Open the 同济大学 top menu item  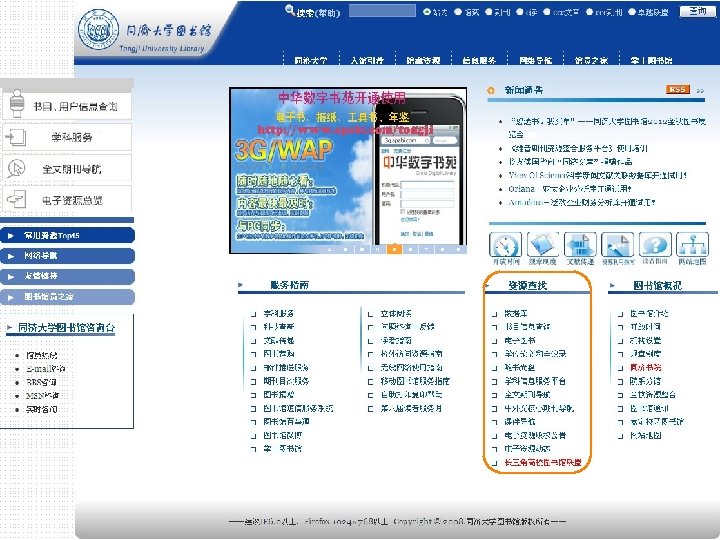311,60
